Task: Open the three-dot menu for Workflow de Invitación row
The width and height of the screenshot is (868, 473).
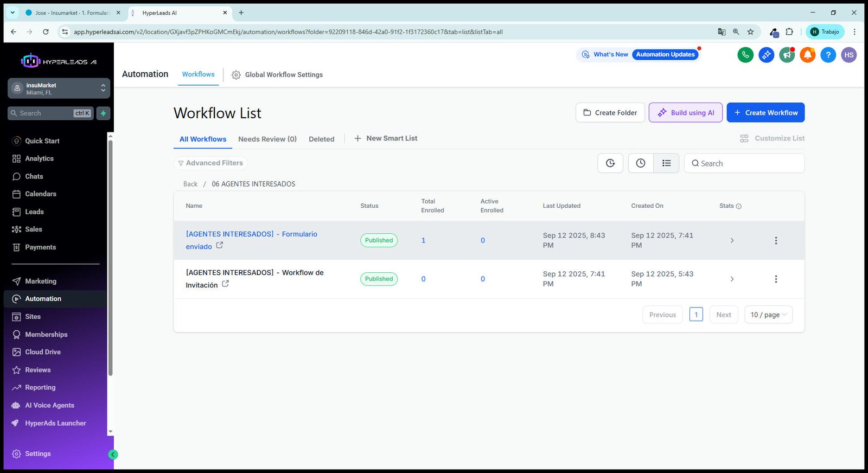Action: click(776, 279)
